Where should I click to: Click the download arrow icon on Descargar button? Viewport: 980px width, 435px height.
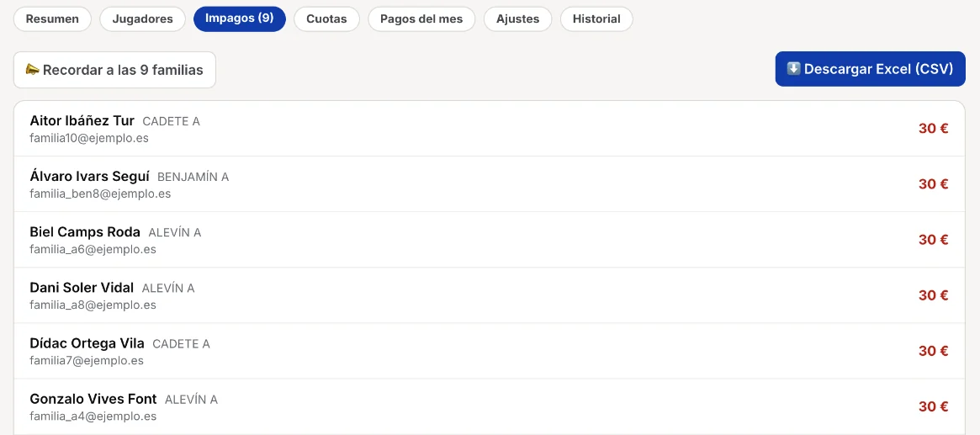click(793, 69)
